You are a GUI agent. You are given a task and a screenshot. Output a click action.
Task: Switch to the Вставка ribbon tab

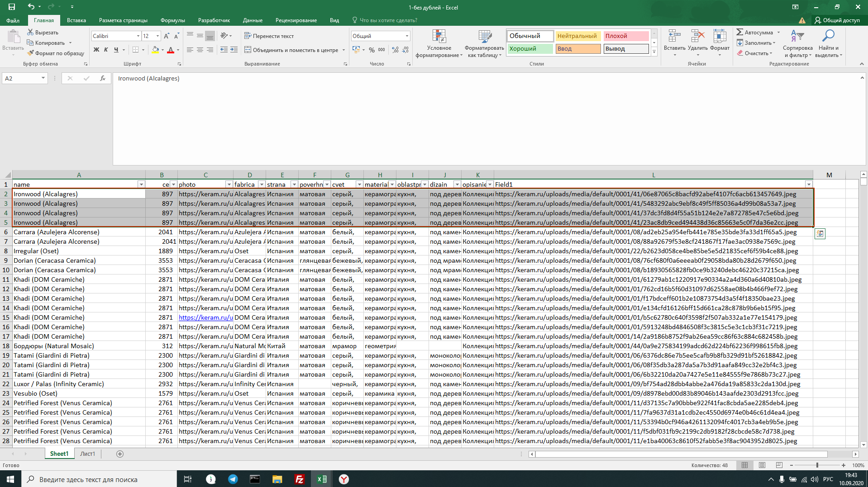click(76, 20)
